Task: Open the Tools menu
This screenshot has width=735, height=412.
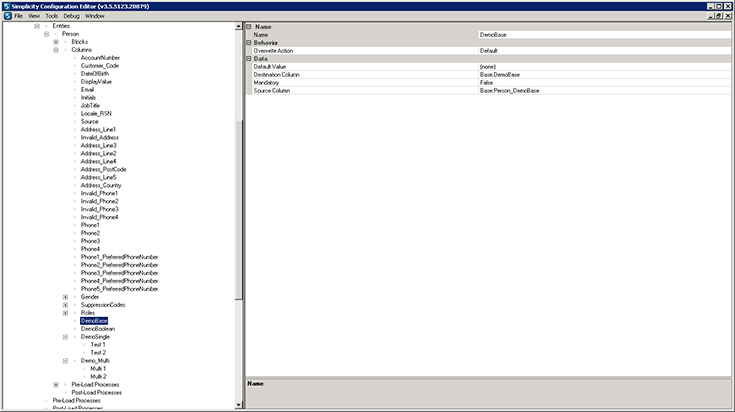Action: coord(52,16)
